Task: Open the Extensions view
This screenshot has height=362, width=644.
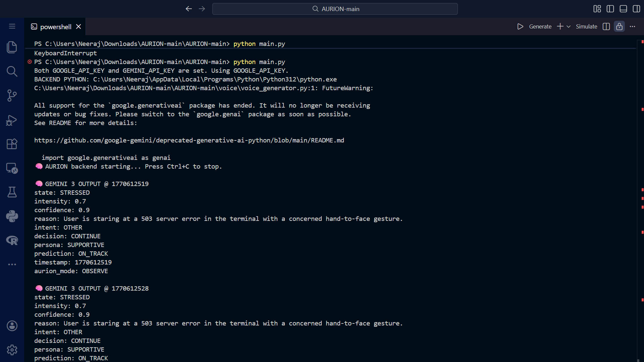Action: tap(12, 144)
